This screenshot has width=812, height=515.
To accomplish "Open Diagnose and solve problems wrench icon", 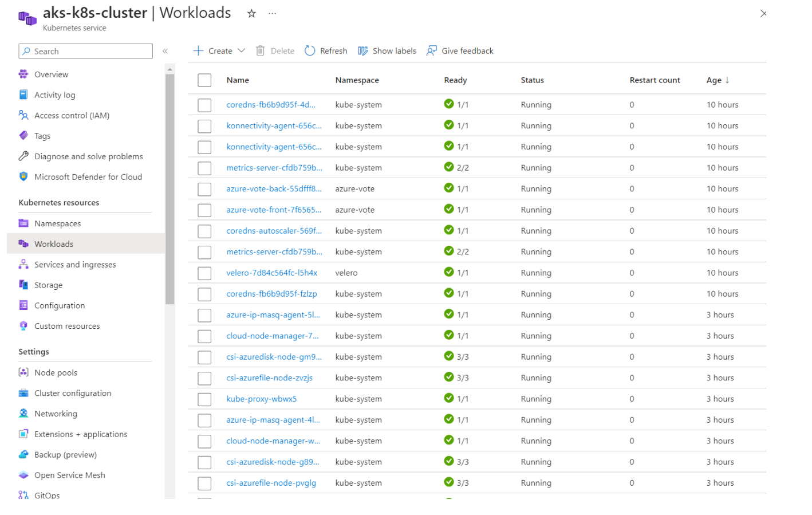I will point(23,156).
